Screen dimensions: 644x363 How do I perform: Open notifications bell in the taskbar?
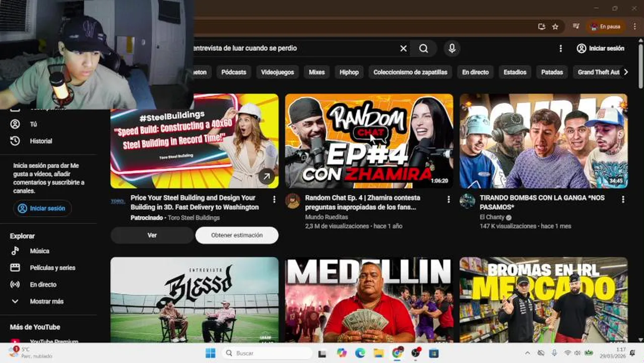(x=632, y=352)
